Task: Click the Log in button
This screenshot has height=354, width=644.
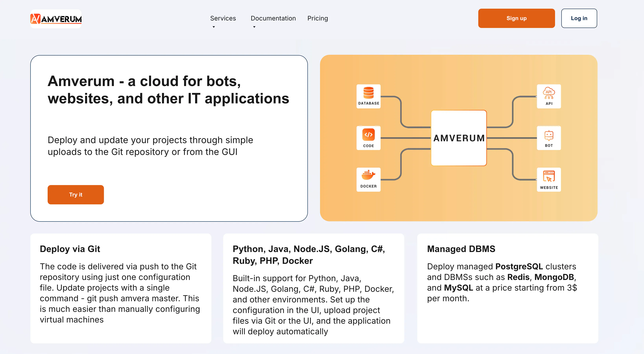Action: [579, 18]
